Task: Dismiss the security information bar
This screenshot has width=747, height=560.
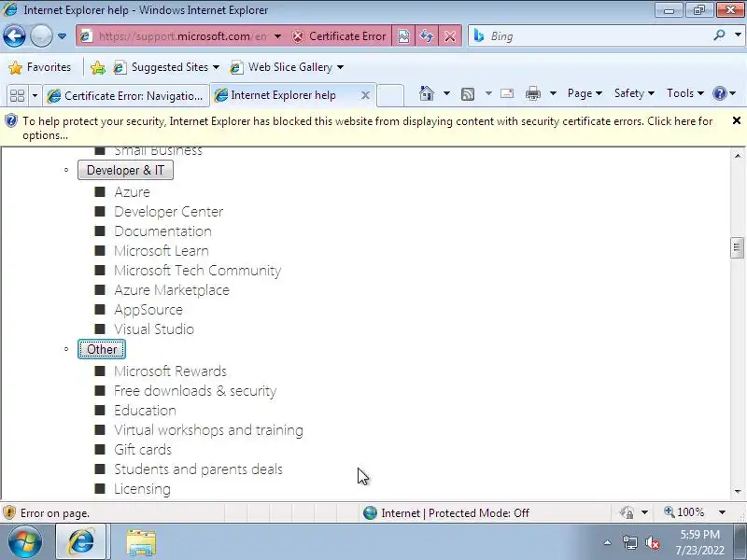Action: coord(737,121)
